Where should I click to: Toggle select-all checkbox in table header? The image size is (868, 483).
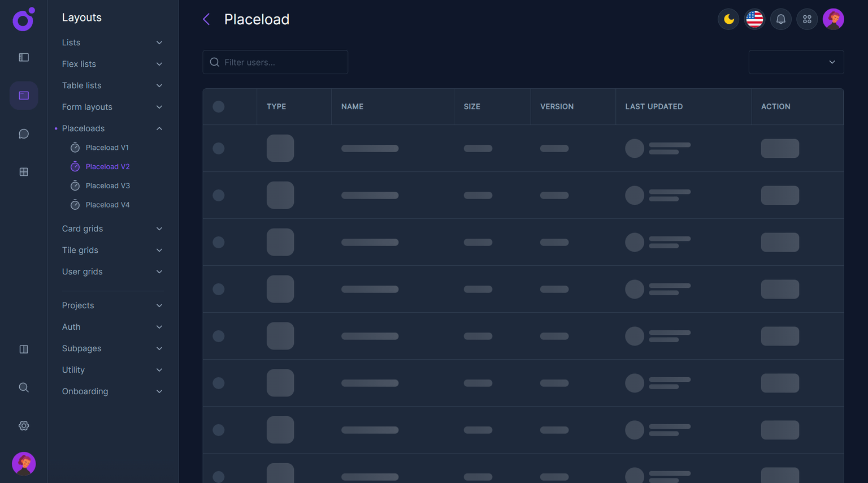(x=219, y=106)
